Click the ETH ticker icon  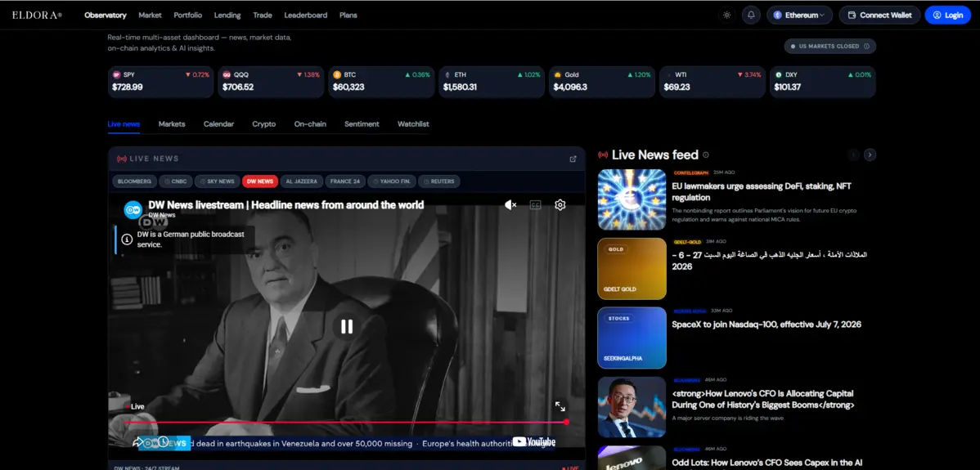tap(447, 74)
